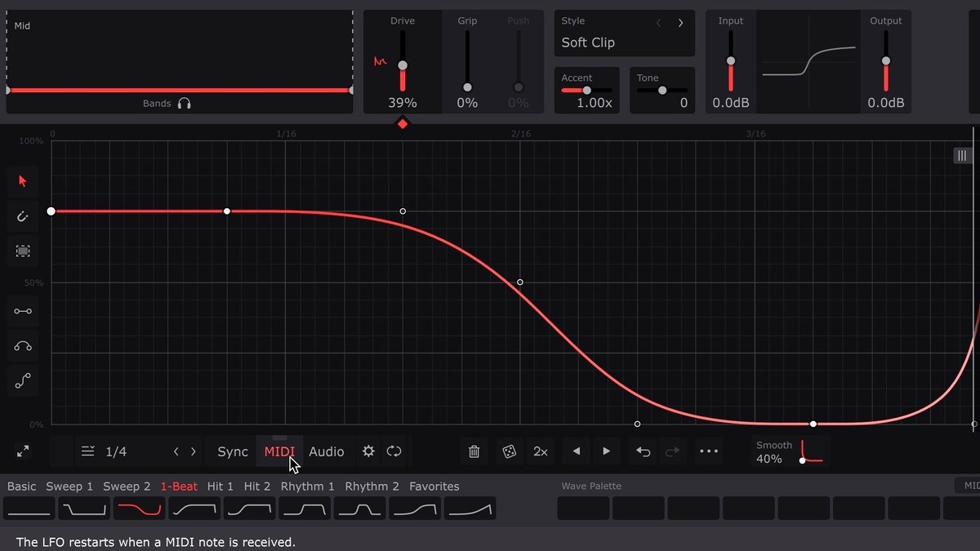Click the dice randomize icon

coord(509,451)
